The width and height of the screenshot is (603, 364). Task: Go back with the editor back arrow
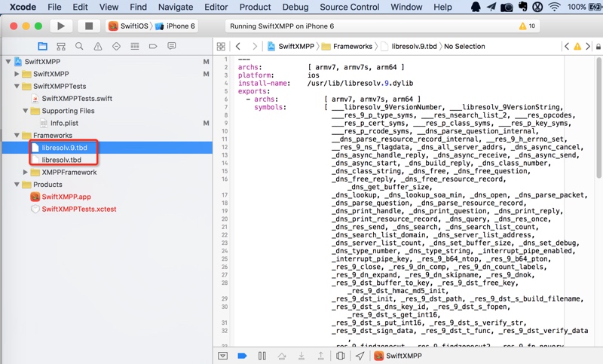pyautogui.click(x=238, y=47)
